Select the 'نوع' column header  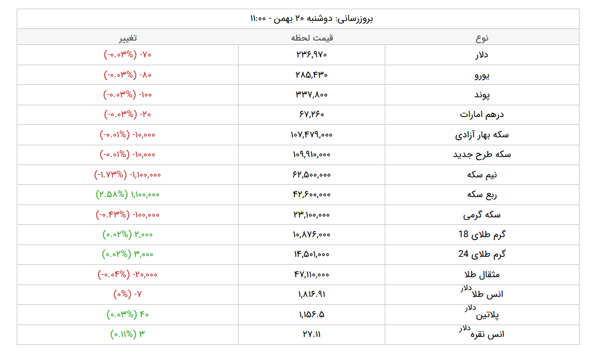coord(482,38)
